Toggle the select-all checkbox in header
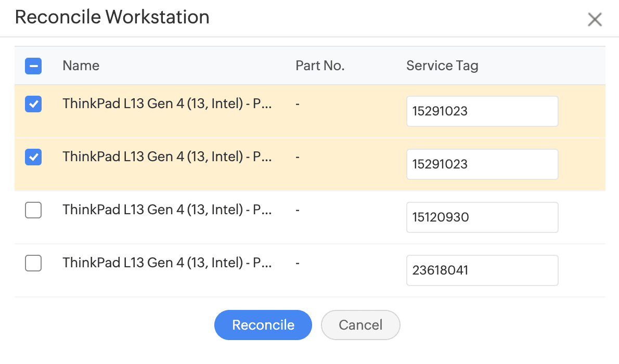619x364 pixels. (33, 66)
